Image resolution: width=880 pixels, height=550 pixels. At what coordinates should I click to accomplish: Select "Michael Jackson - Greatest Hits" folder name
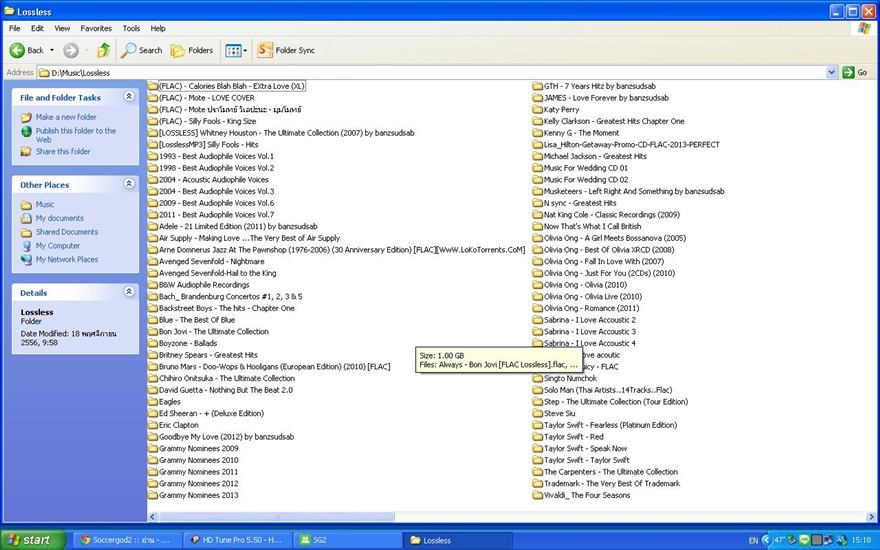(595, 157)
